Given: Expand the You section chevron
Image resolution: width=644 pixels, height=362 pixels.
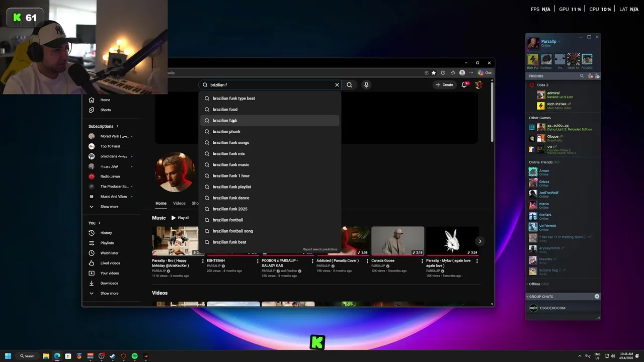Looking at the screenshot, I should tap(99, 223).
